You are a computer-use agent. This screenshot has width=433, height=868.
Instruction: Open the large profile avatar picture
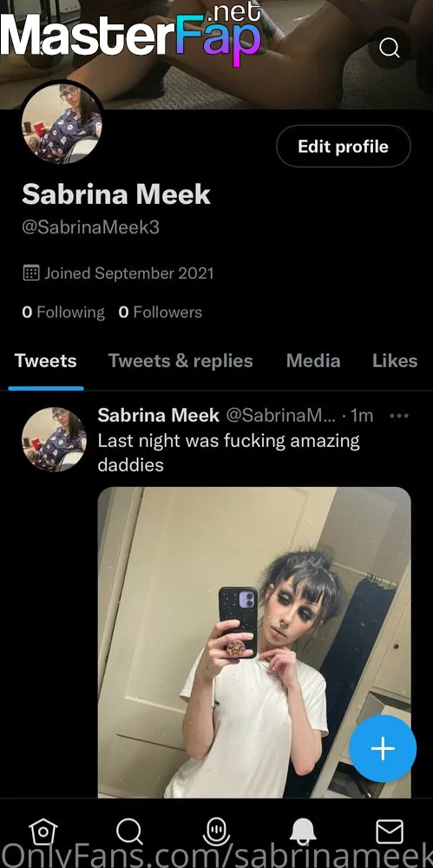click(x=62, y=122)
